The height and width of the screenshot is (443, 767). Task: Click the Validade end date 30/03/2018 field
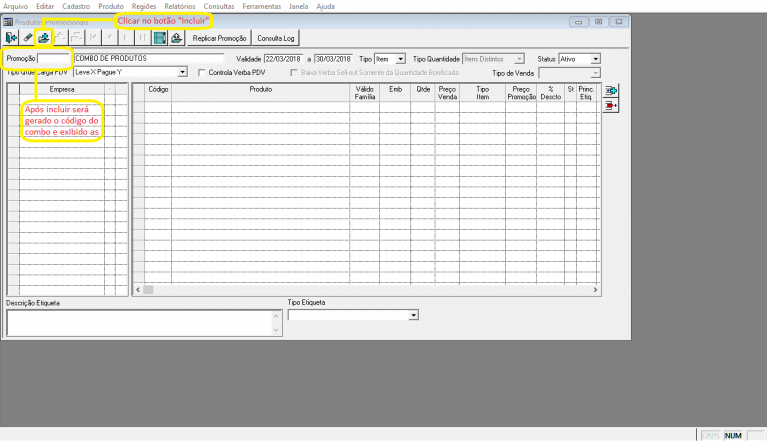click(333, 59)
